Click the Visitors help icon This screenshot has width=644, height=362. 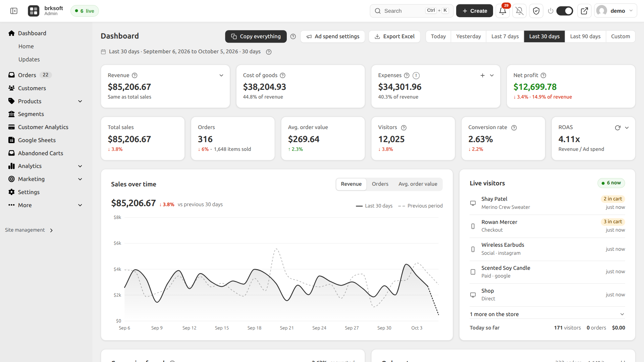(404, 128)
